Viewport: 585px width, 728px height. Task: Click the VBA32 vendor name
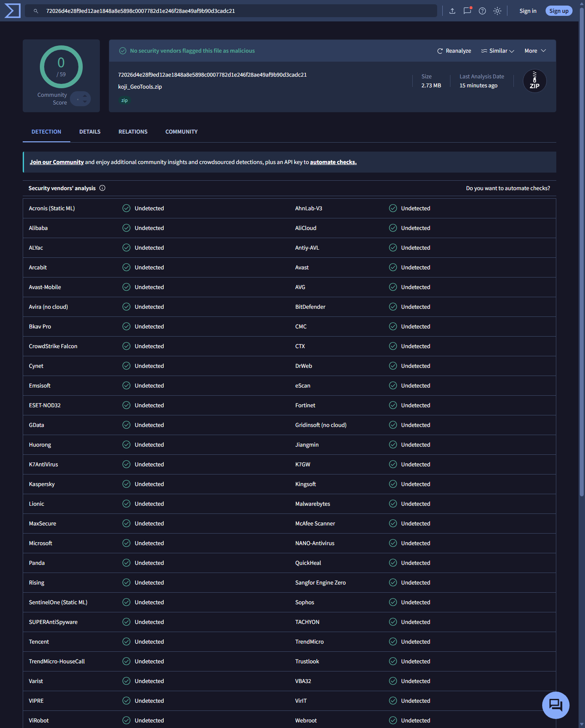pos(303,681)
